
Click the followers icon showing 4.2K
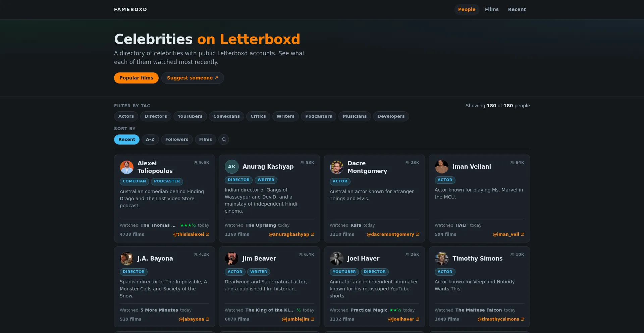click(196, 255)
